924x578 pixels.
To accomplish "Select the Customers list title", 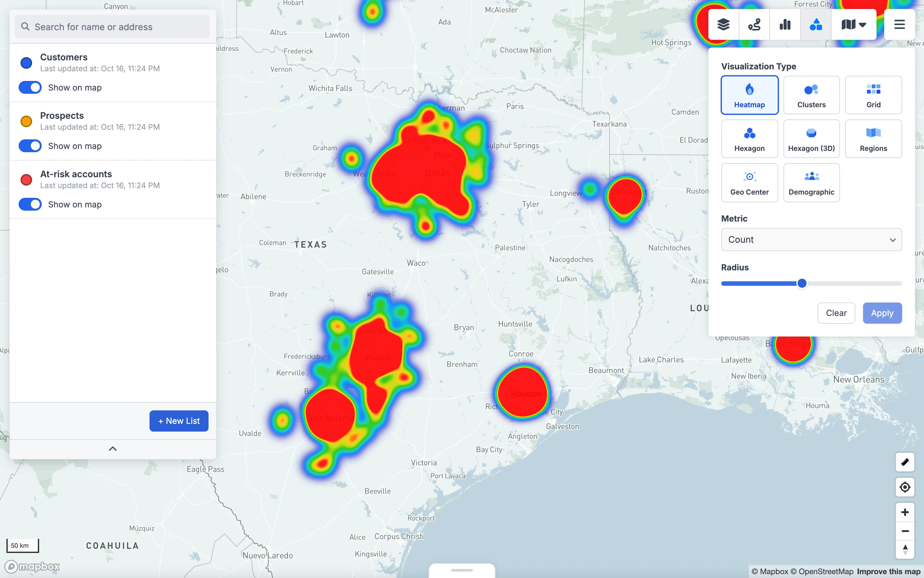I will click(64, 57).
